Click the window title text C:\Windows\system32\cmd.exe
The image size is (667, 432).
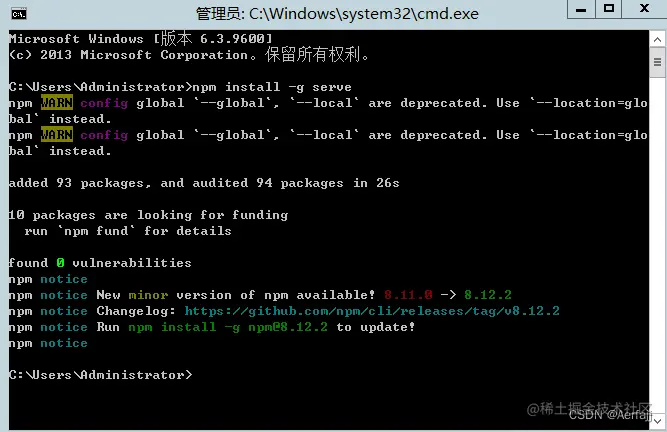click(364, 14)
